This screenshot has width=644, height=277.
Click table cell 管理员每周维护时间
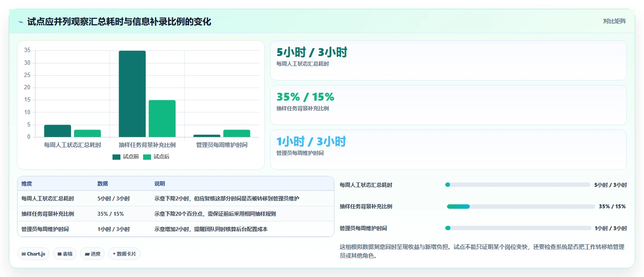[45, 229]
